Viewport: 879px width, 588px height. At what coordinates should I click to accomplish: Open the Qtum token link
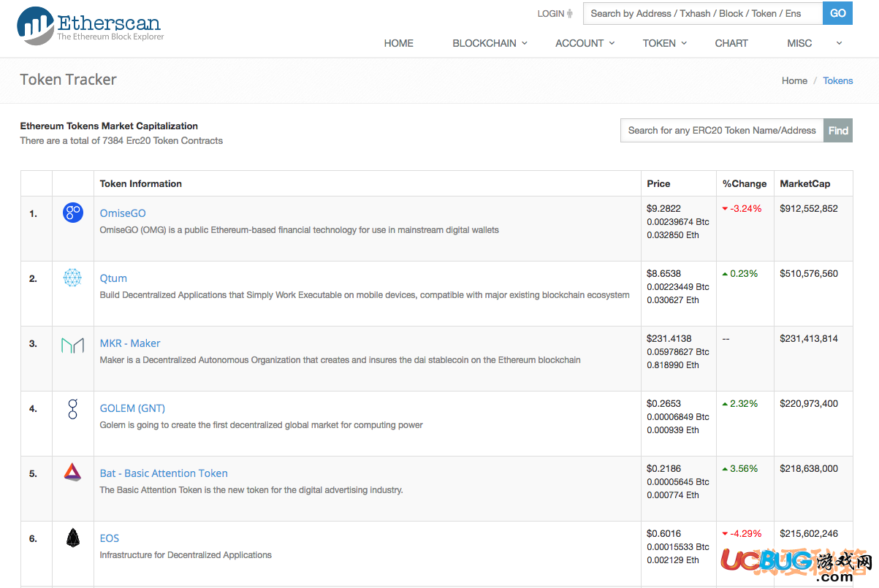pyautogui.click(x=113, y=278)
